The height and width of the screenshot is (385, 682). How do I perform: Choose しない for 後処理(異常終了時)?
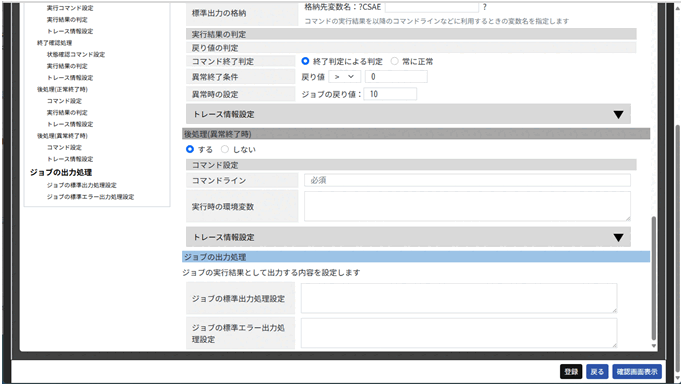pos(224,149)
